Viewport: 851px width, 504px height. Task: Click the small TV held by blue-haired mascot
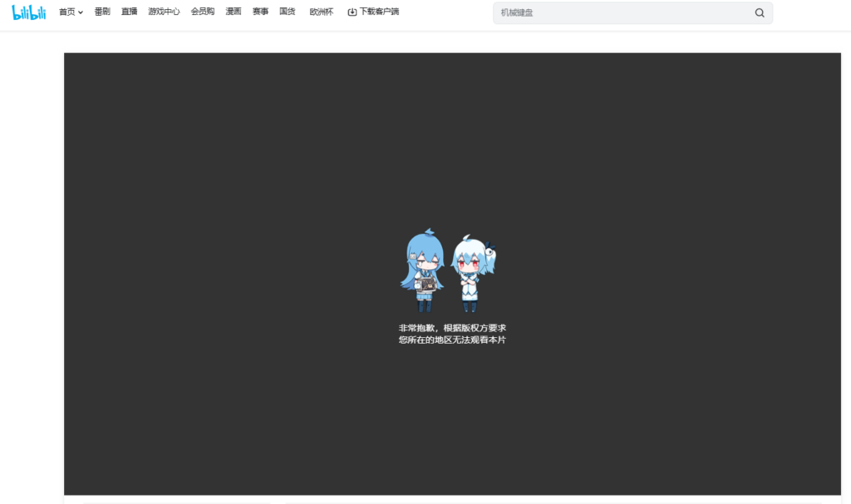[427, 285]
